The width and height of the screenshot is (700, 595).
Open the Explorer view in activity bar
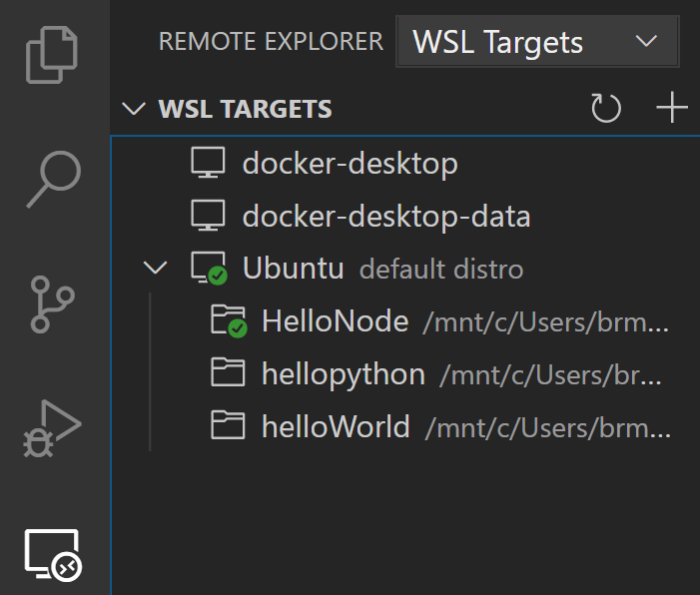pyautogui.click(x=53, y=57)
